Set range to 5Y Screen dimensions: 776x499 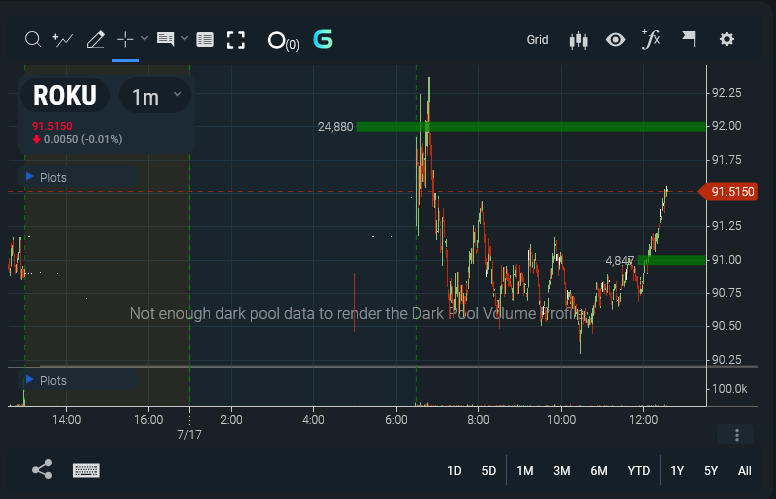coord(711,471)
